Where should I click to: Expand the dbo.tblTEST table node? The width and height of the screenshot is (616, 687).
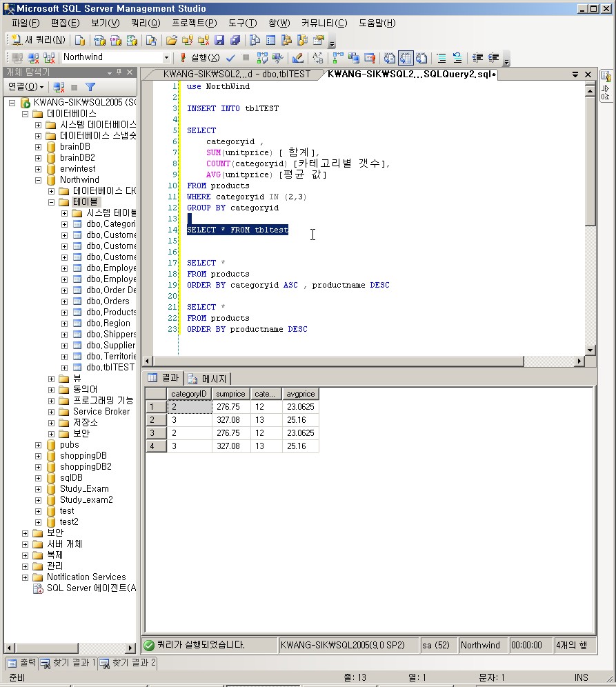coord(64,368)
